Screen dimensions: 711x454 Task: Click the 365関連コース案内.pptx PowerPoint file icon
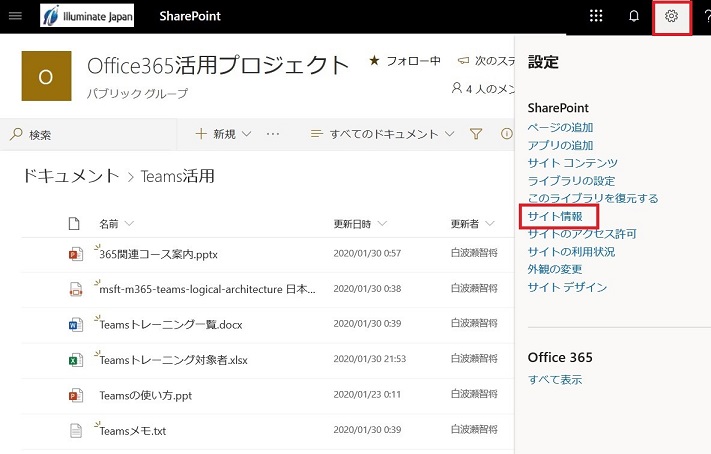74,254
